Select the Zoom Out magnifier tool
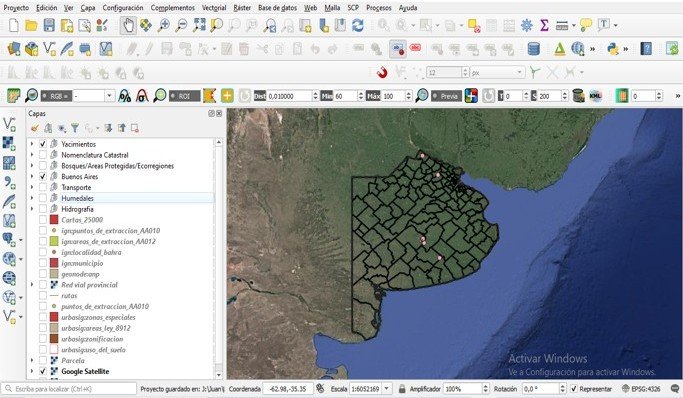Image resolution: width=683 pixels, height=398 pixels. click(181, 25)
